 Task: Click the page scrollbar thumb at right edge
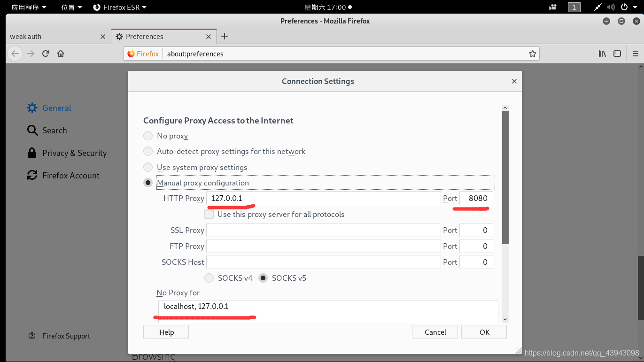[x=641, y=287]
